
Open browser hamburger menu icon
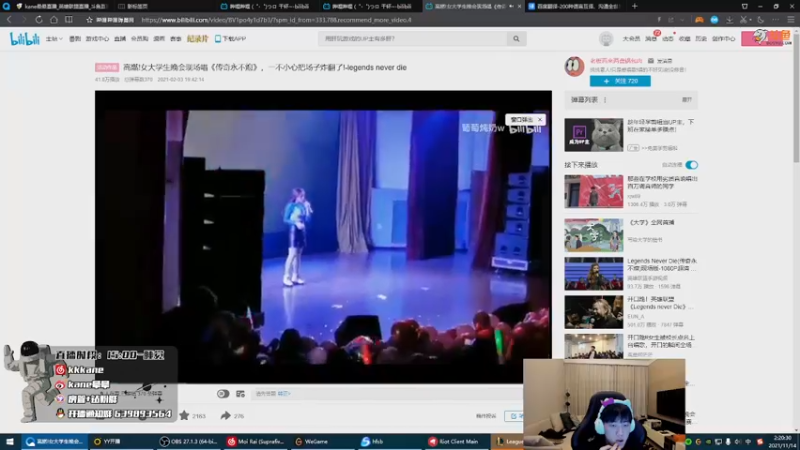[791, 19]
